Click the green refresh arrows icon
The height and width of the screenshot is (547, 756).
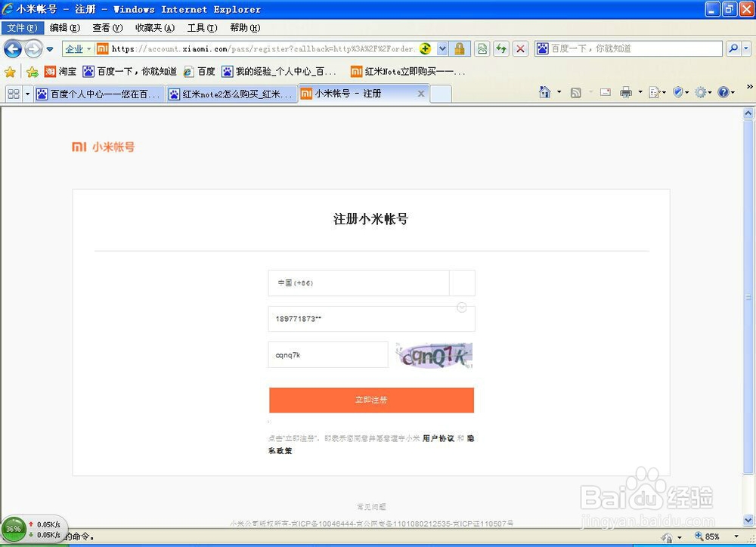pos(501,48)
